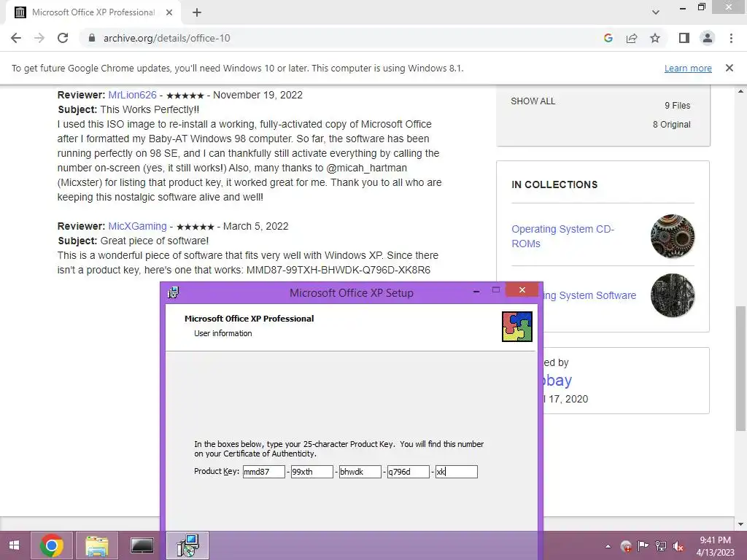Open the Chrome three-dot menu

click(731, 38)
